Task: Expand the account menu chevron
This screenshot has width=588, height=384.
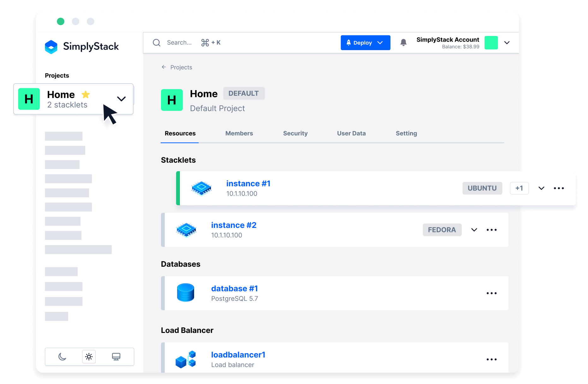Action: point(507,43)
